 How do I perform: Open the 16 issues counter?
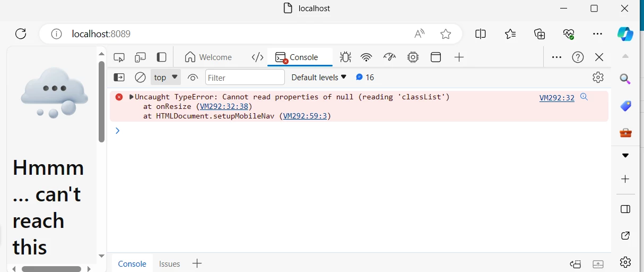click(365, 78)
